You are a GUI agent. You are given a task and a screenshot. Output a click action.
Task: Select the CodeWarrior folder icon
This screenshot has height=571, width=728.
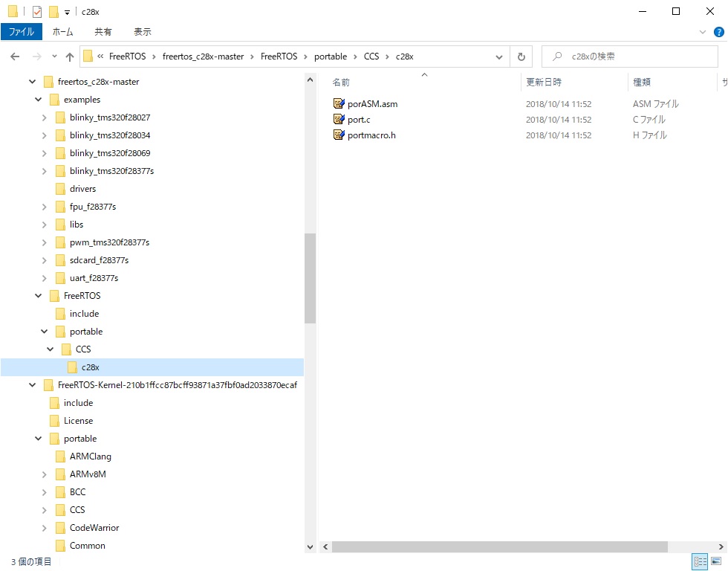pos(60,528)
